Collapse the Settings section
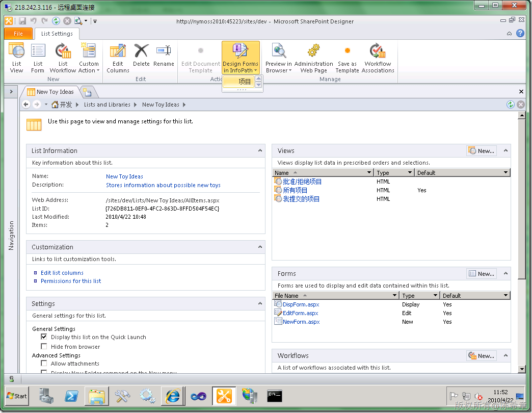The height and width of the screenshot is (413, 532). 260,303
